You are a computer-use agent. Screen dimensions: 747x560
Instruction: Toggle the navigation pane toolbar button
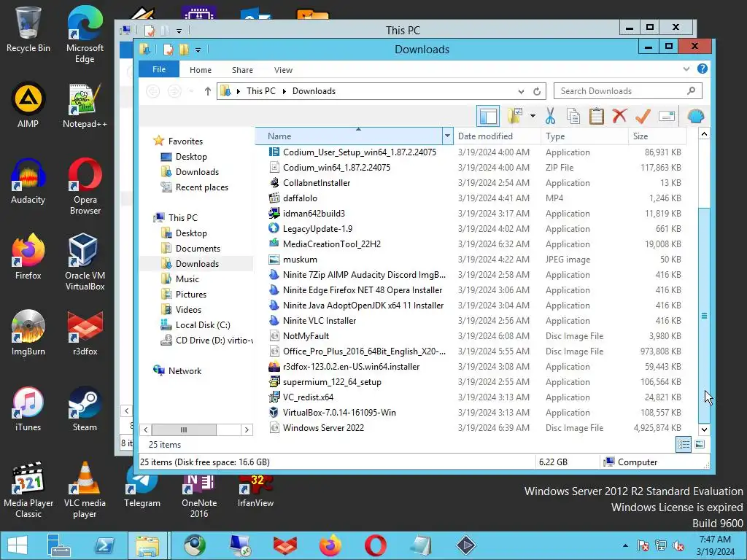[x=488, y=116]
